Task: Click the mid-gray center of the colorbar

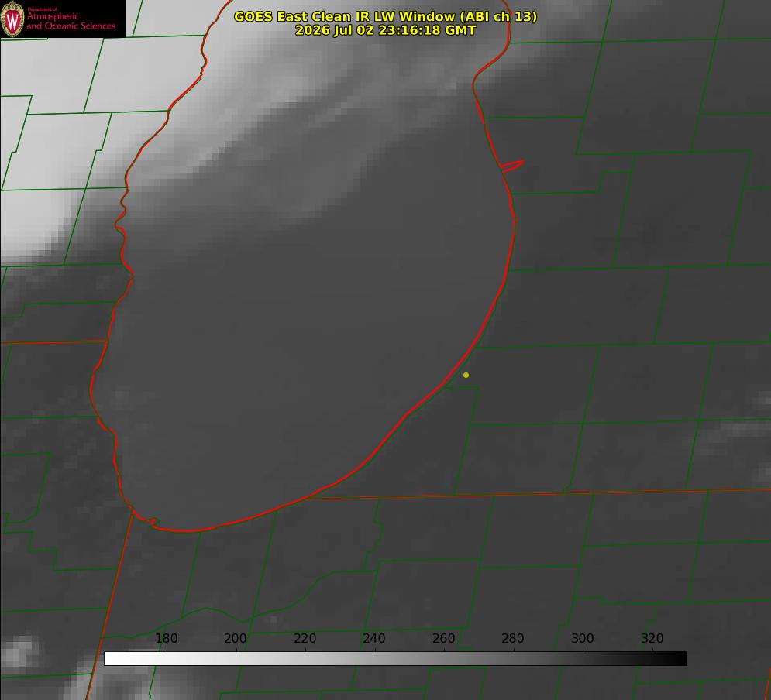Action: click(x=395, y=658)
